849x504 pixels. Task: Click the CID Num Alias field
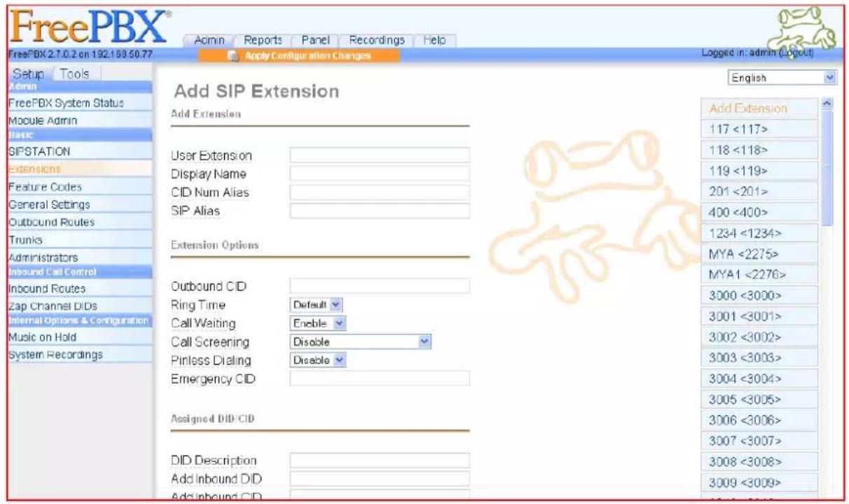tap(379, 192)
